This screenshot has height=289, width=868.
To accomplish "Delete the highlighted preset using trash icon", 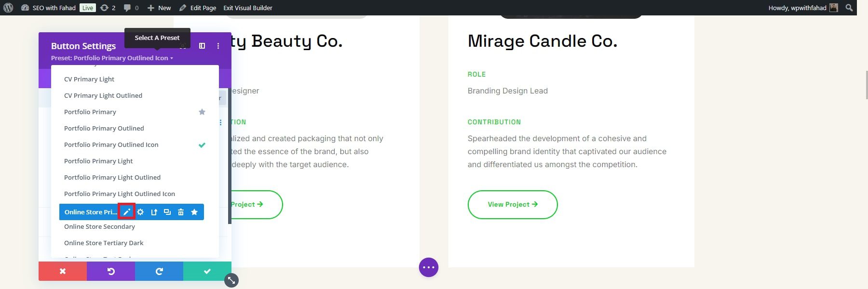I will (x=181, y=212).
